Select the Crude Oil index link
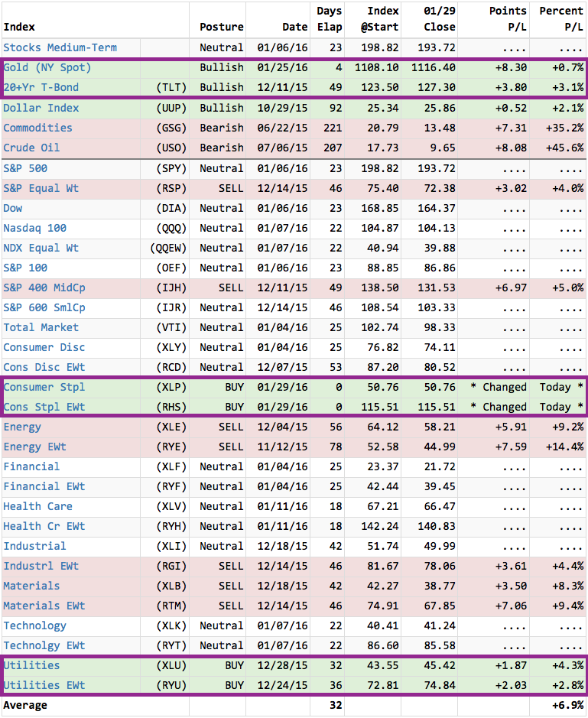 coord(31,148)
